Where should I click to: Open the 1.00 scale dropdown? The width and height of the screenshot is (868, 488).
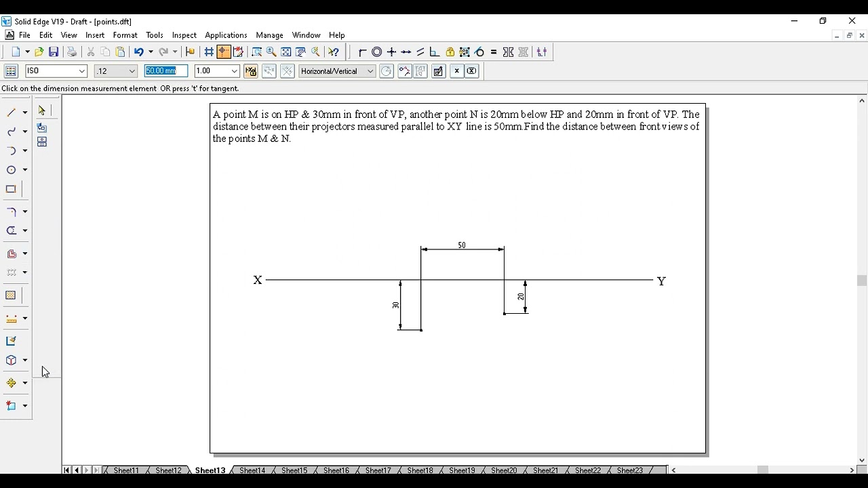point(235,71)
